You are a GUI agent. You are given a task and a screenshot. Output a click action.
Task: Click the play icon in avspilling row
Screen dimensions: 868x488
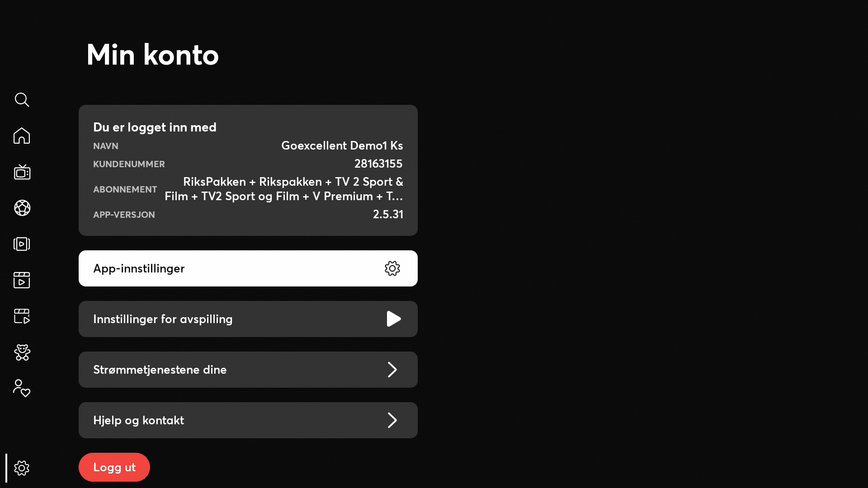point(394,319)
